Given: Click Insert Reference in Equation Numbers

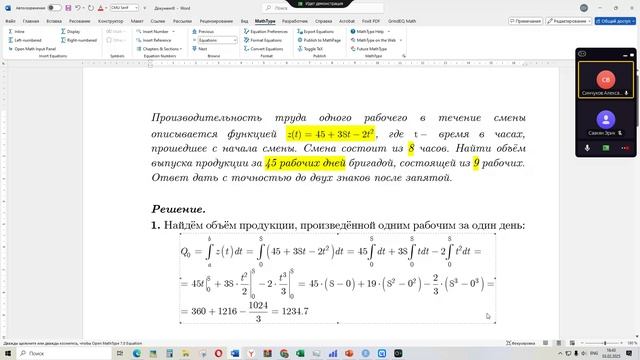Looking at the screenshot, I should click(154, 40).
